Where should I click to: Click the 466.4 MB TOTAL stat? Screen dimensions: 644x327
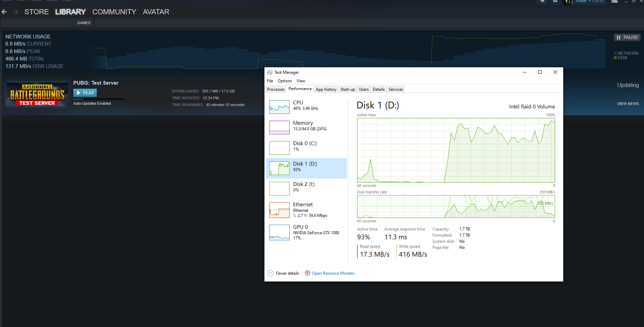click(x=25, y=59)
